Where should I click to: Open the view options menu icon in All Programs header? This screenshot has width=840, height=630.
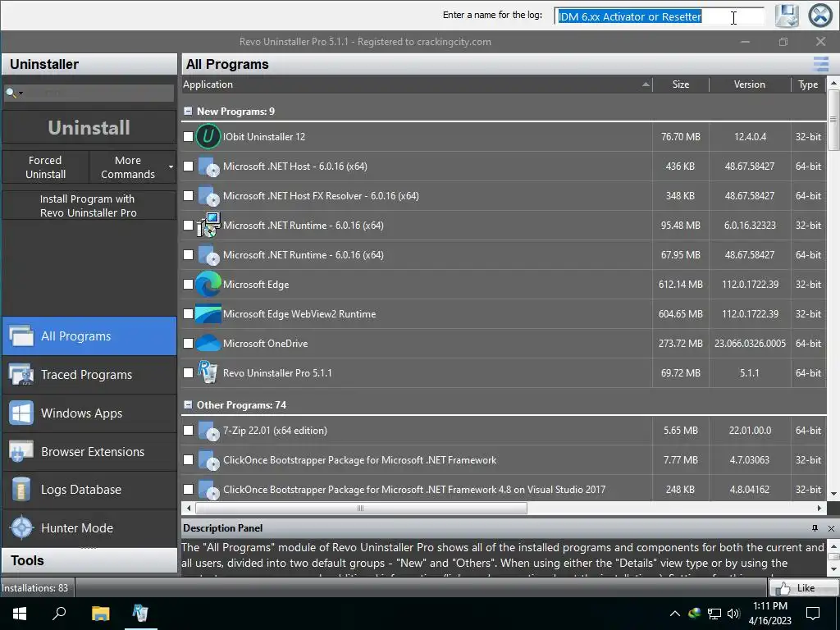coord(820,64)
